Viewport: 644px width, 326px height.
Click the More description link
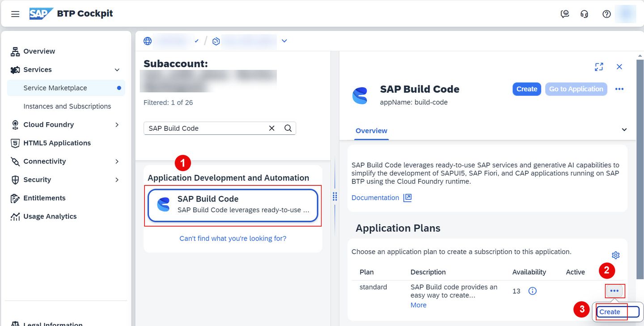[x=419, y=305]
